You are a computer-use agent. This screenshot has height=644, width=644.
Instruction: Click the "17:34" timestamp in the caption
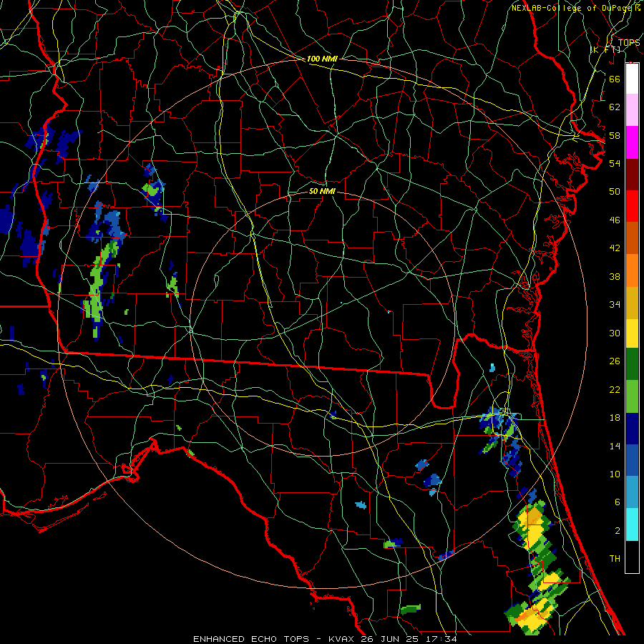441,639
